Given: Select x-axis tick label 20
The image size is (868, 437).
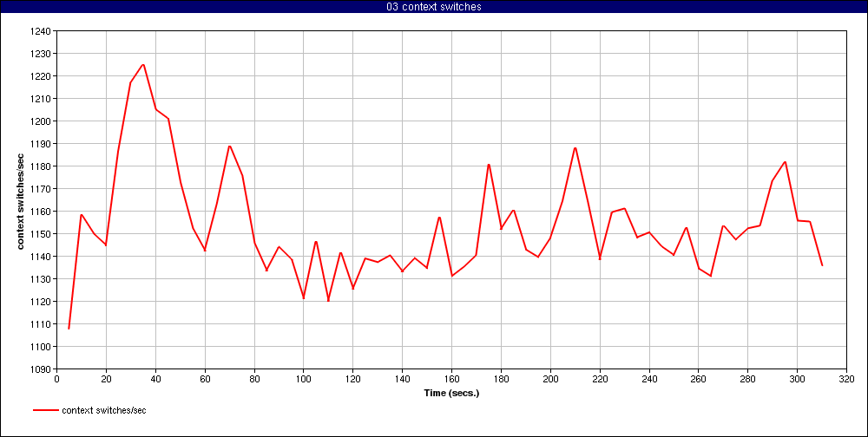Looking at the screenshot, I should click(106, 379).
